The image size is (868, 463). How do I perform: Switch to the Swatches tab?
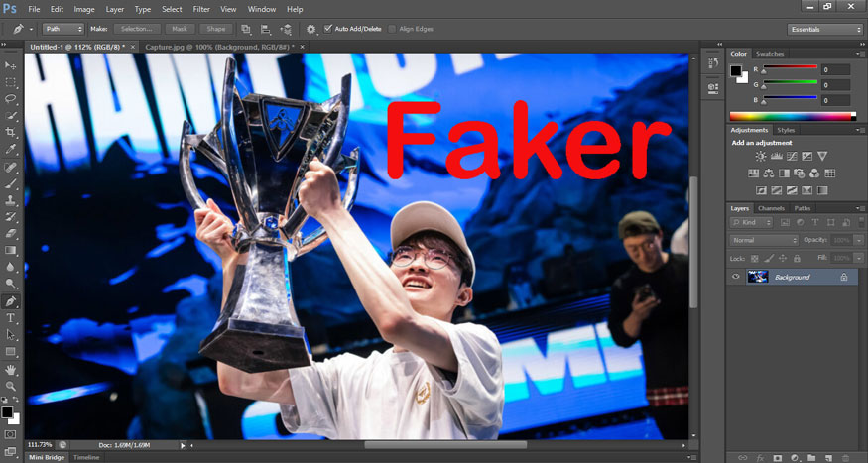tap(770, 54)
